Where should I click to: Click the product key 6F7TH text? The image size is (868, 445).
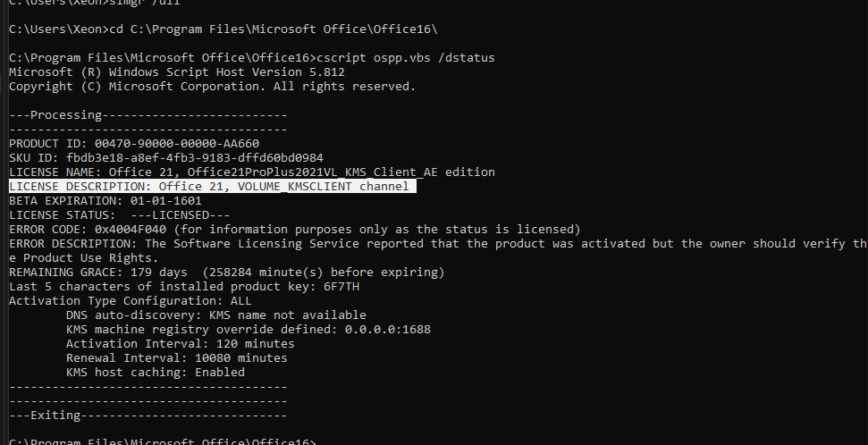(341, 287)
